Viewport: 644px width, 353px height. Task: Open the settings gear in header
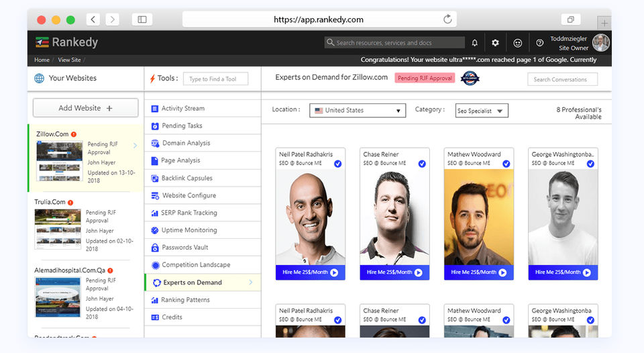[495, 43]
